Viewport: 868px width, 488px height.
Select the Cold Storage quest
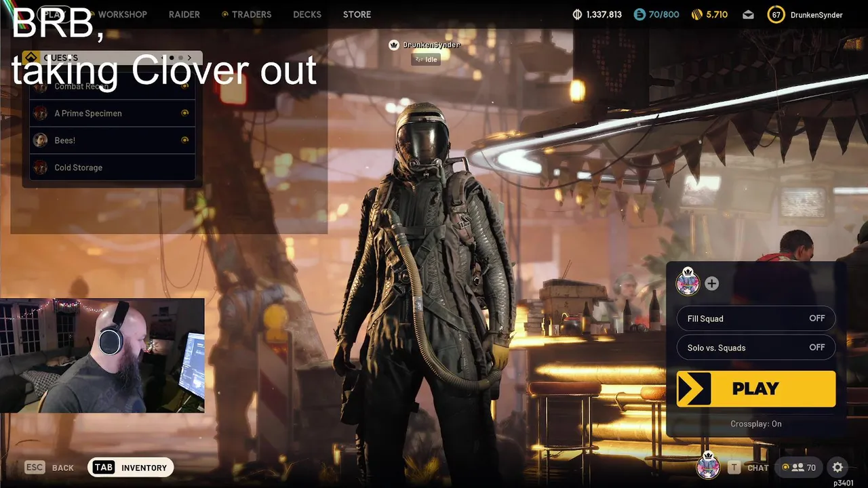(113, 167)
